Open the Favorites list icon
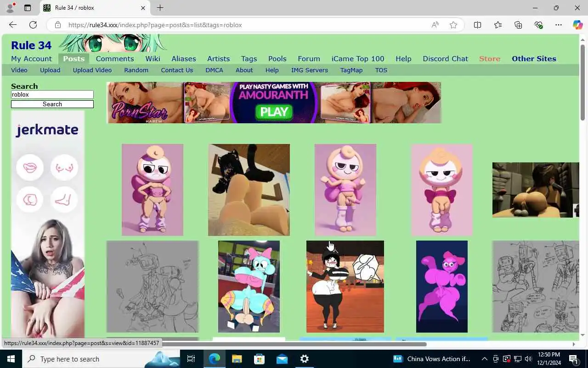Viewport: 588px width, 368px height. [498, 25]
